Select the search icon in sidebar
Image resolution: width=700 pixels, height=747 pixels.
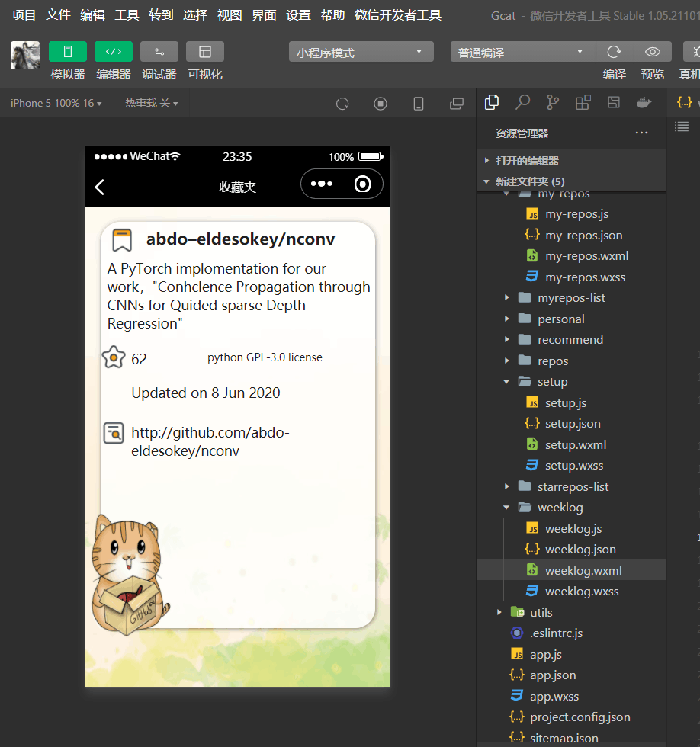tap(523, 102)
